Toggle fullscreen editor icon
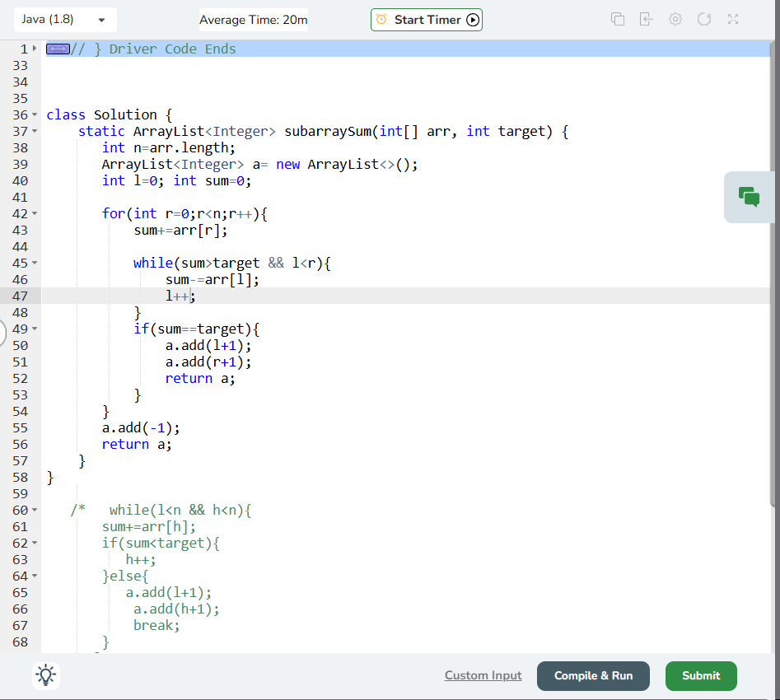Viewport: 780px width, 700px height. coord(733,20)
